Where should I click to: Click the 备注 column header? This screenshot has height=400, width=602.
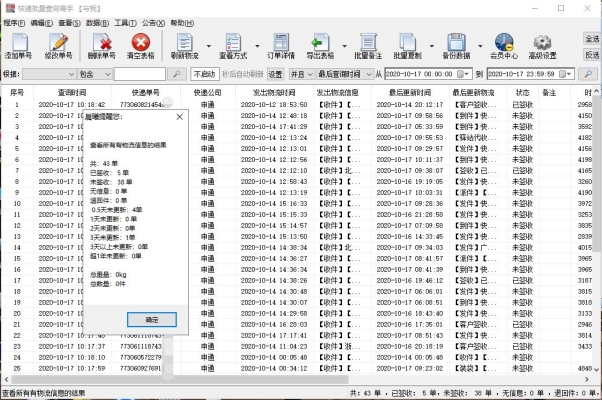(x=549, y=93)
